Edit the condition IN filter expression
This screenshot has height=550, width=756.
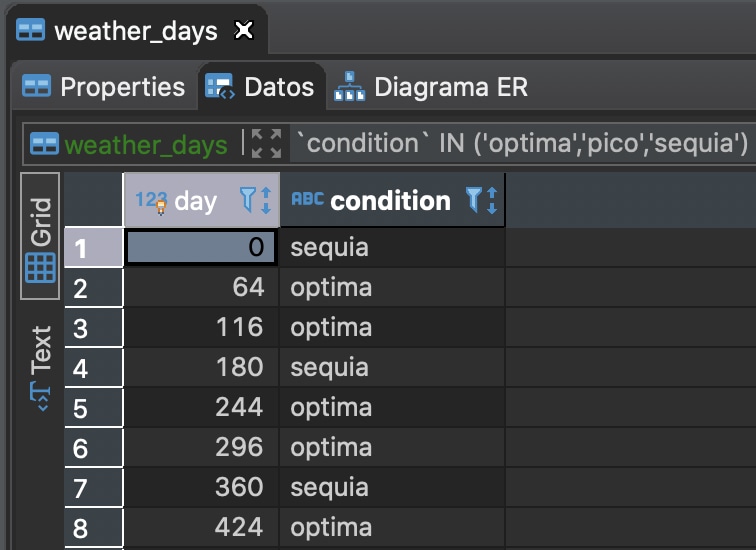click(523, 144)
